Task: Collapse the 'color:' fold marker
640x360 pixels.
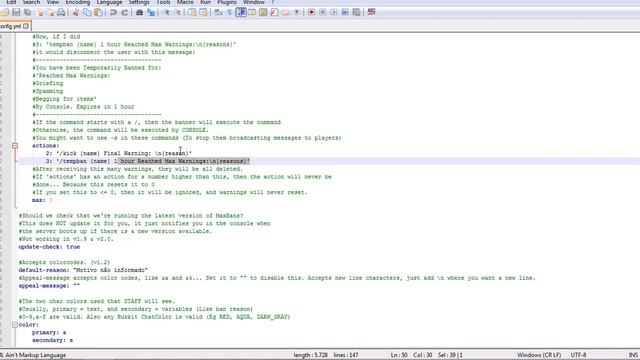Action: click(15, 325)
